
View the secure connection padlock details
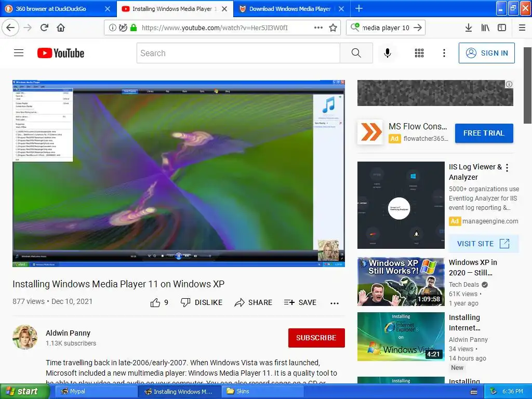(134, 28)
